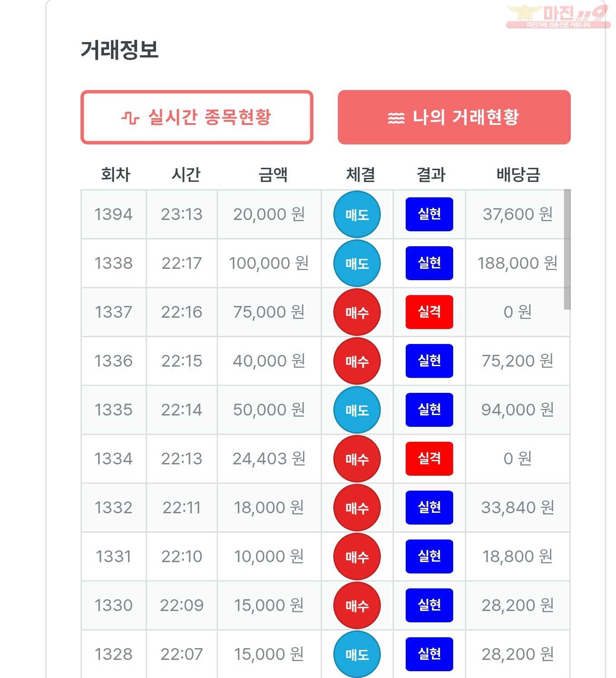
Task: Click the 매도 circle for round 1328
Action: [x=357, y=654]
